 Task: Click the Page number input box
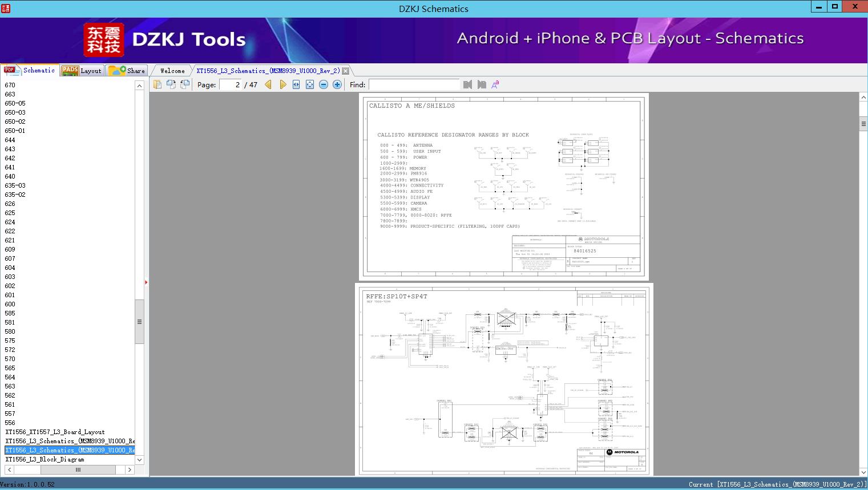[x=231, y=84]
